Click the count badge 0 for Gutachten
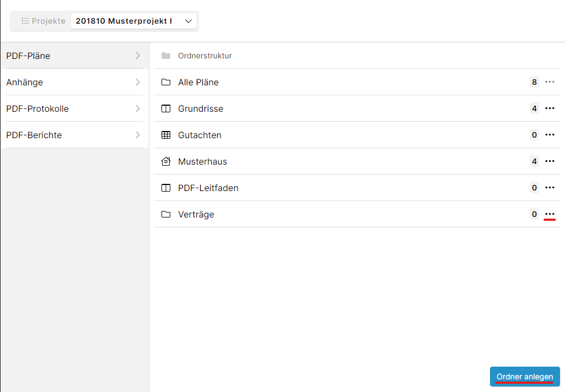This screenshot has width=565, height=392. pyautogui.click(x=534, y=135)
